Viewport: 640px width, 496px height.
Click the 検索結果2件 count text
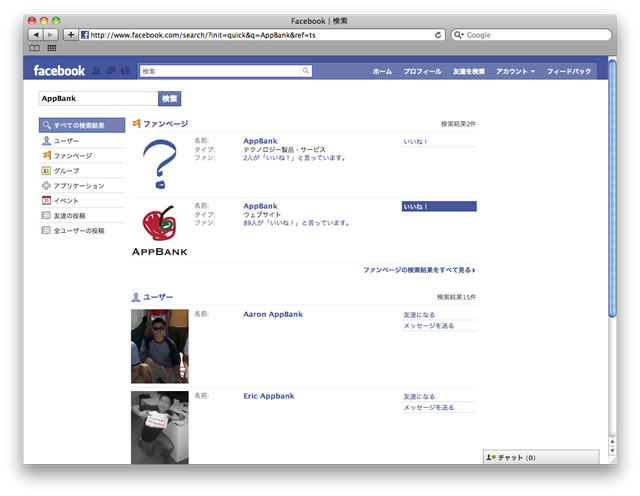pos(458,124)
